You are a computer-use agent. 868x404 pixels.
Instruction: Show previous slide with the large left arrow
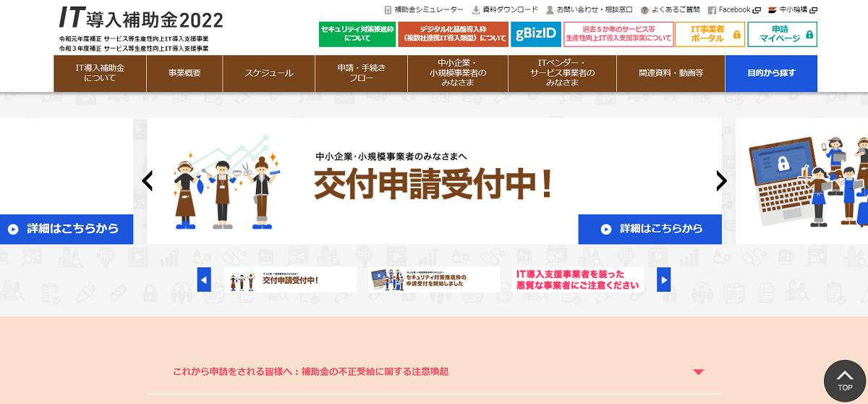point(148,181)
